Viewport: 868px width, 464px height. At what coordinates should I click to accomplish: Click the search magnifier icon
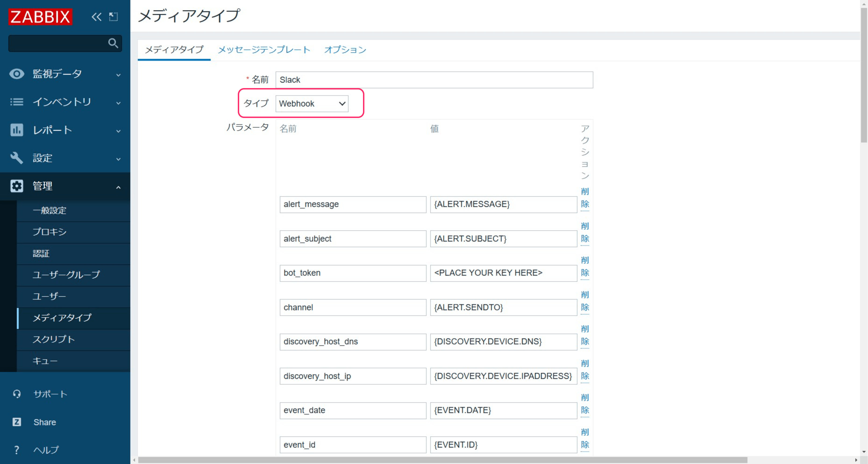click(113, 43)
